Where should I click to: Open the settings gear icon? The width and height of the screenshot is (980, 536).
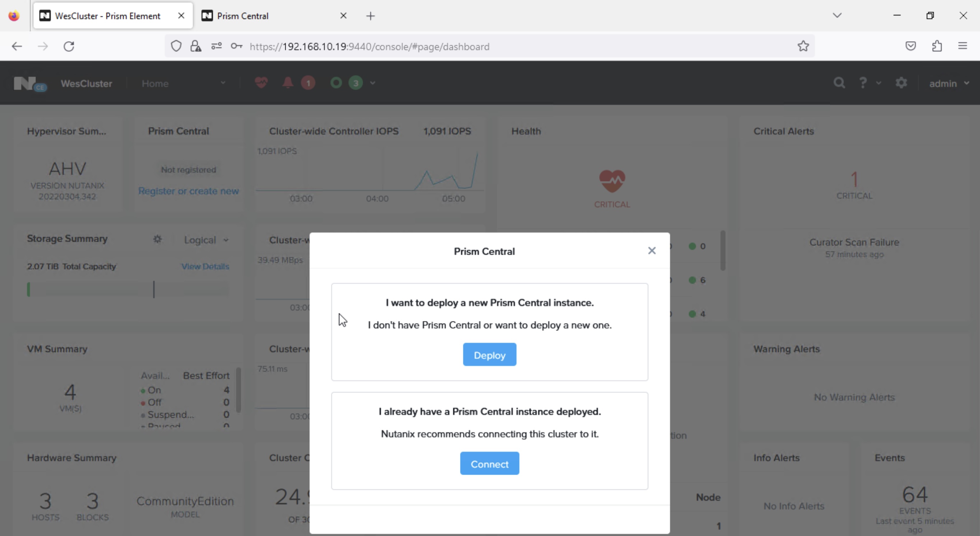(901, 83)
